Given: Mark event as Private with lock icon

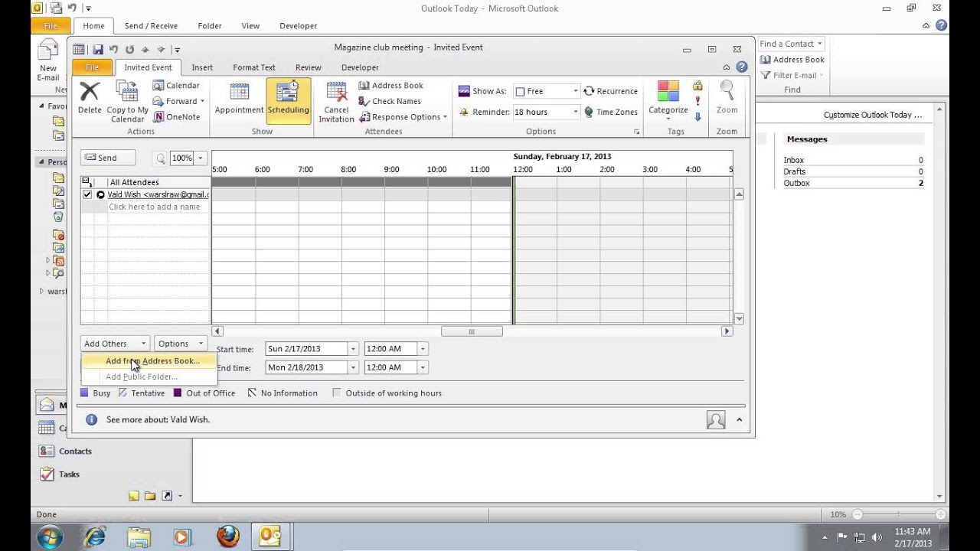Looking at the screenshot, I should click(x=697, y=86).
